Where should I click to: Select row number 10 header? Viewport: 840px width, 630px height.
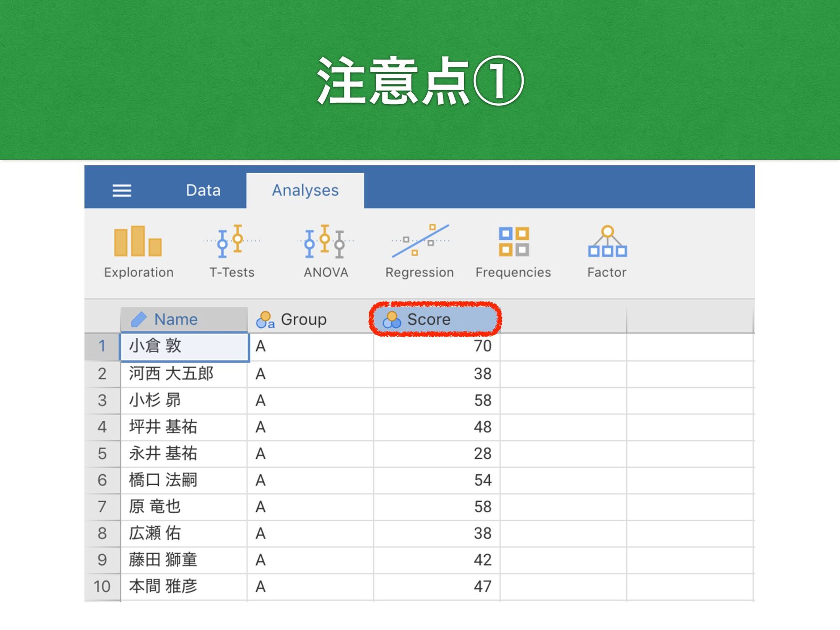(102, 587)
